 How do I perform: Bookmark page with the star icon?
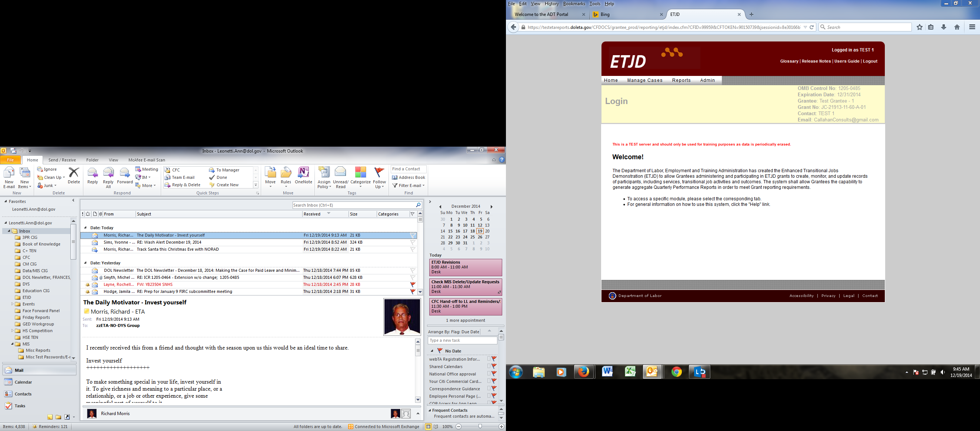(x=920, y=27)
